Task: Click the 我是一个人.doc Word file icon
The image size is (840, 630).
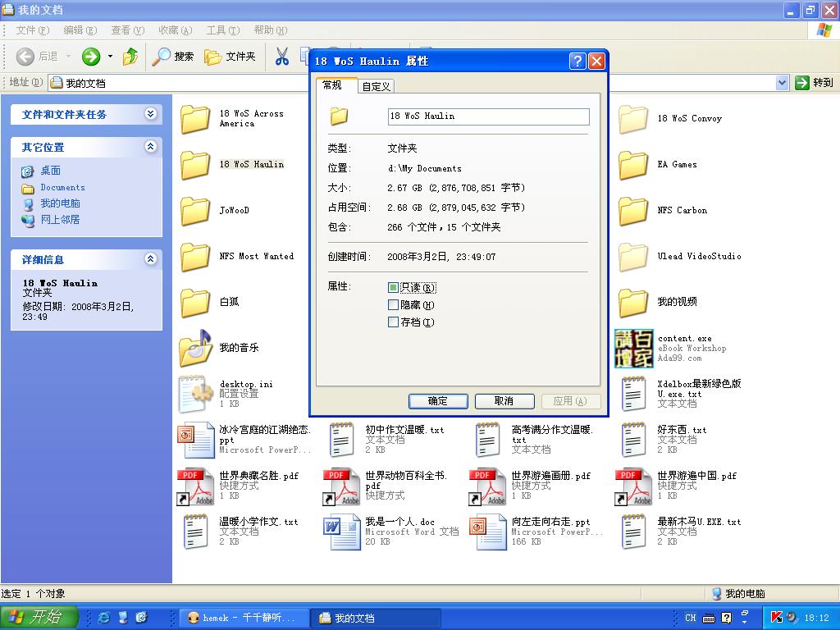Action: [x=341, y=532]
